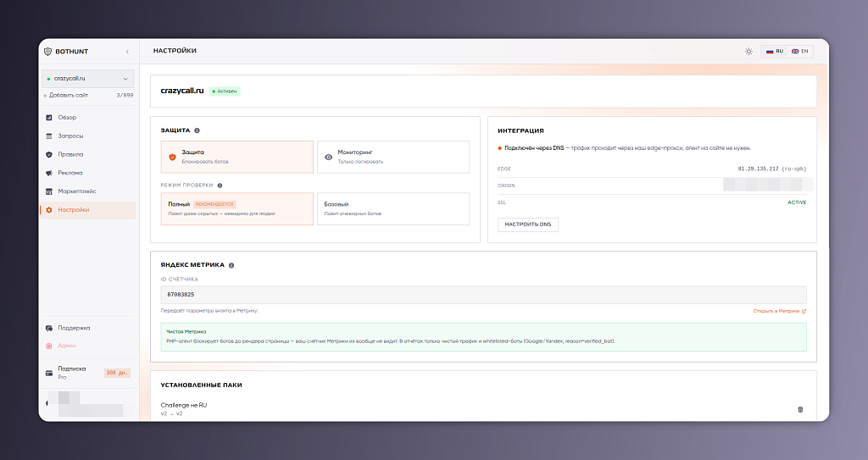Click Добавить сайт to add a site
This screenshot has height=460, width=868.
tap(66, 95)
